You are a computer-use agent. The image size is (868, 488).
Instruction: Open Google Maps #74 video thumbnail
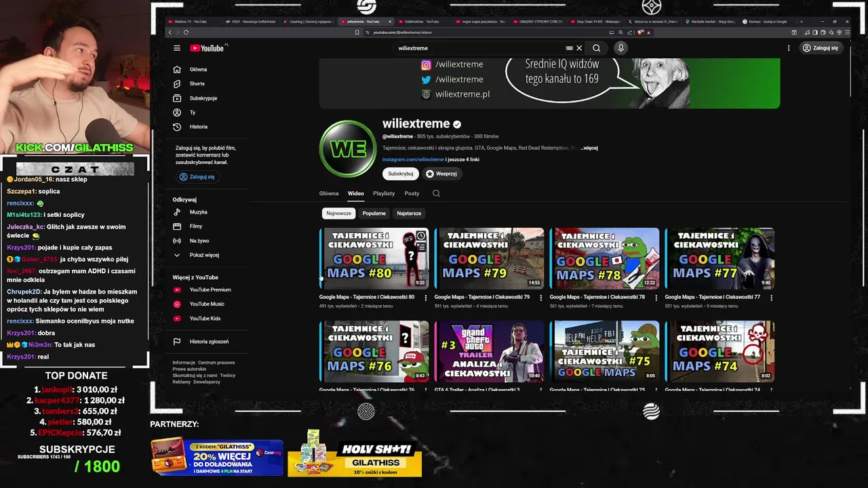click(x=719, y=351)
